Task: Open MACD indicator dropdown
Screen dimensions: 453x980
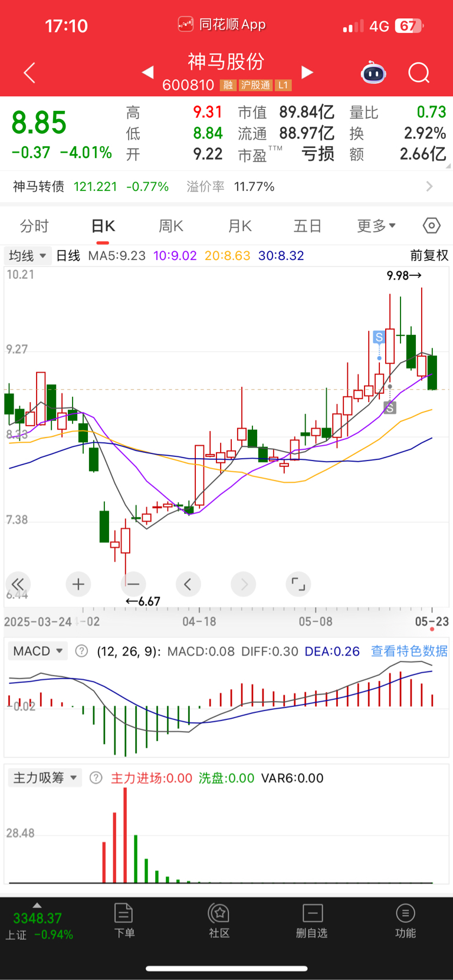Action: 38,651
